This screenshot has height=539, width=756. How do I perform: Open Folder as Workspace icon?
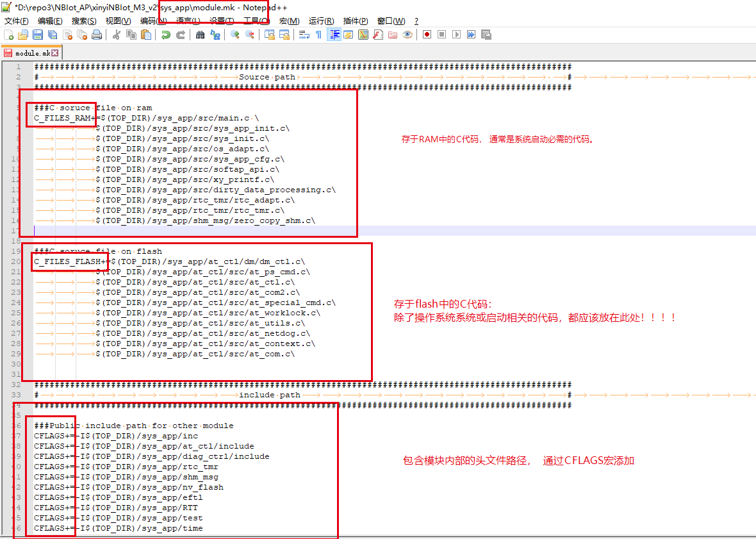393,35
